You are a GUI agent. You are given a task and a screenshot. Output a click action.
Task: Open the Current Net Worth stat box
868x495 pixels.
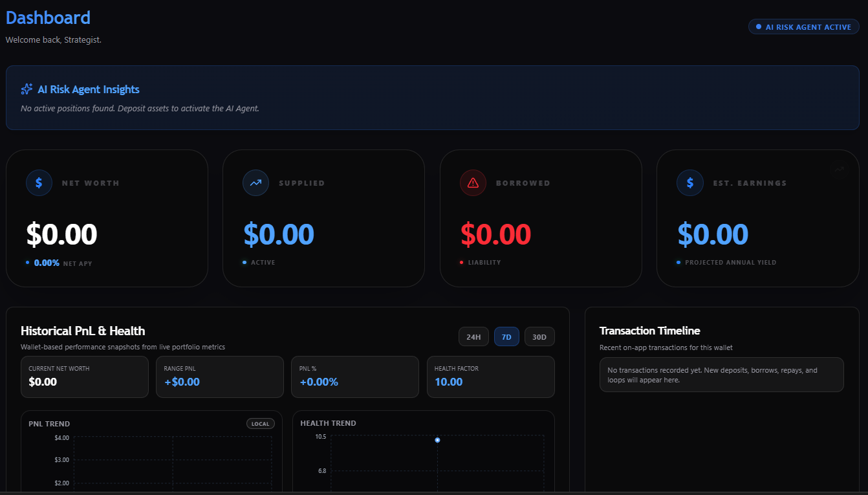click(x=85, y=377)
